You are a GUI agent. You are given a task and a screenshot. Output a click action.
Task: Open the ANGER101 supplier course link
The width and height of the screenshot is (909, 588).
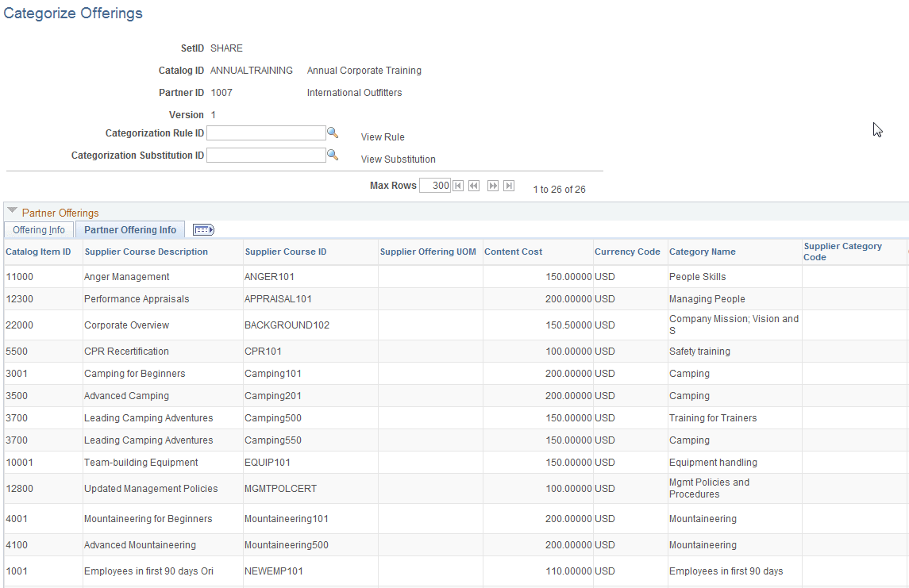point(266,276)
